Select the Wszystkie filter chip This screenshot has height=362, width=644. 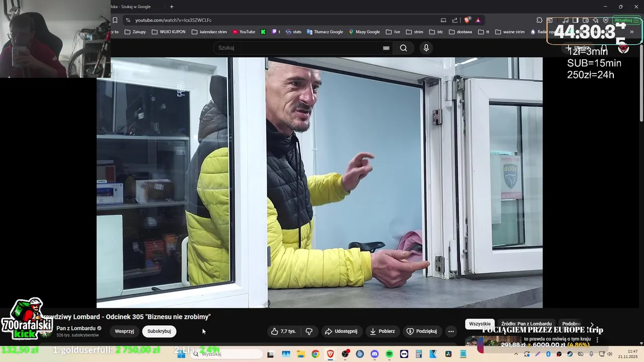[479, 324]
